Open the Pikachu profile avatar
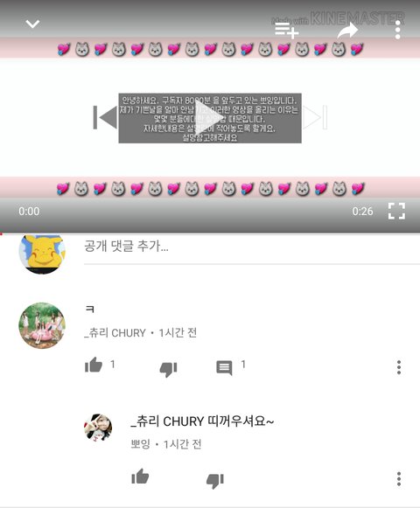Viewport: 420px width, 508px height. [42, 253]
